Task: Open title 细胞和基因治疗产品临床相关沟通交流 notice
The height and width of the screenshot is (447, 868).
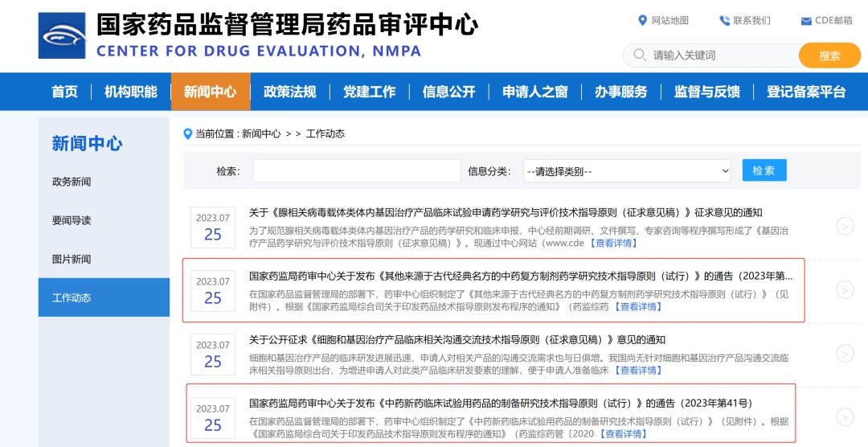Action: click(x=457, y=339)
